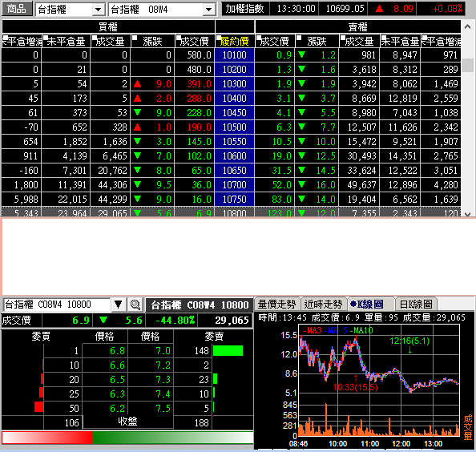Click the 收盤 status label
This screenshot has width=476, height=452.
127,422
